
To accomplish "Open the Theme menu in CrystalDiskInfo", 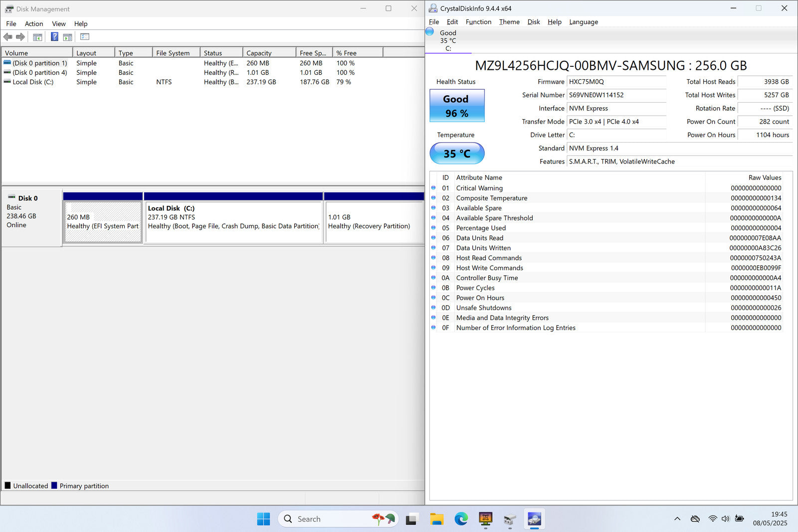I will point(509,22).
